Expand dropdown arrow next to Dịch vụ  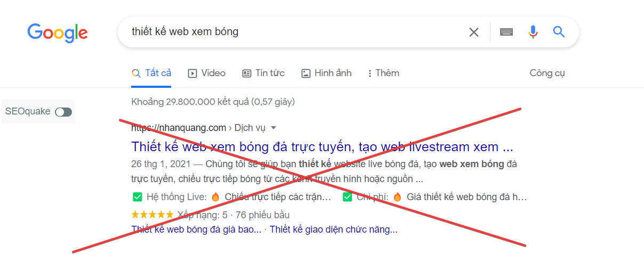click(273, 128)
